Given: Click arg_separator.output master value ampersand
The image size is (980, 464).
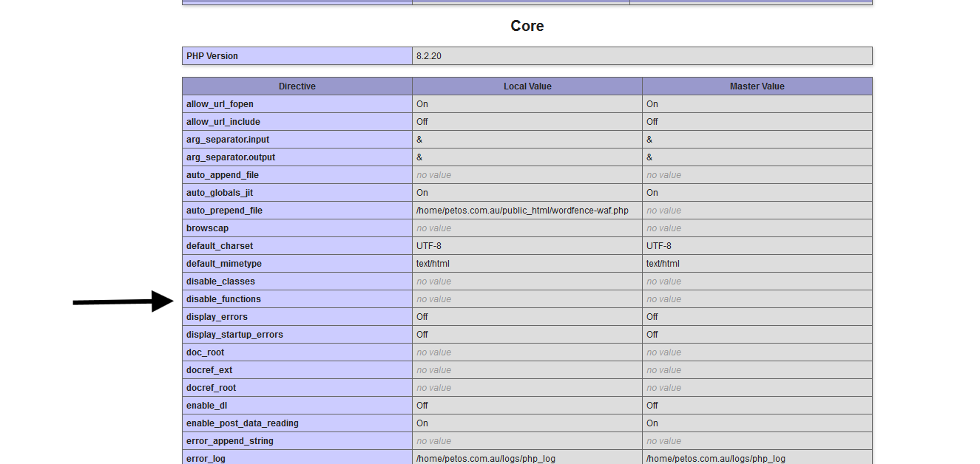Looking at the screenshot, I should click(649, 157).
